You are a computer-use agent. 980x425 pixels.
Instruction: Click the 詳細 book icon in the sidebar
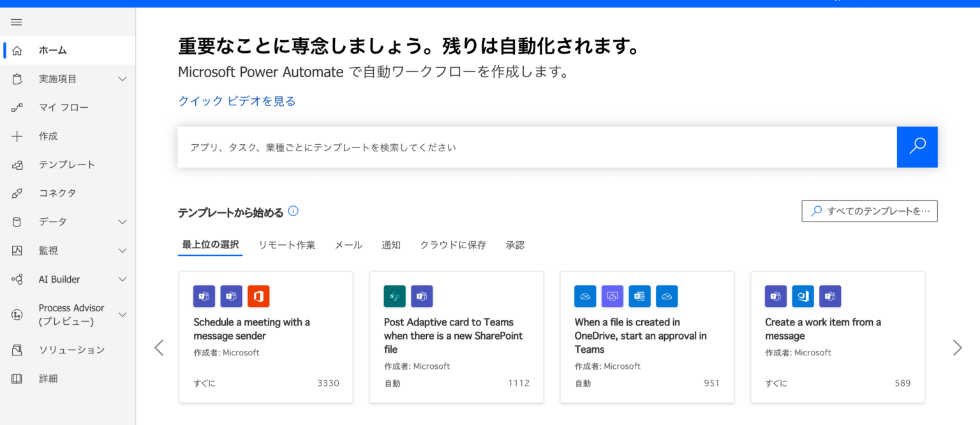click(17, 378)
